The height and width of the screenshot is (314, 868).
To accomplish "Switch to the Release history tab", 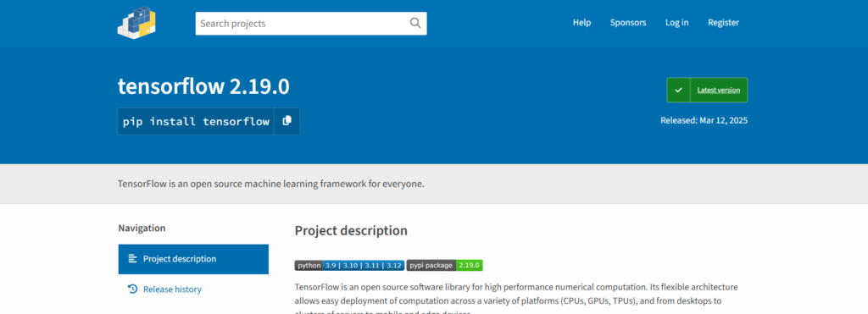I will pos(193,289).
